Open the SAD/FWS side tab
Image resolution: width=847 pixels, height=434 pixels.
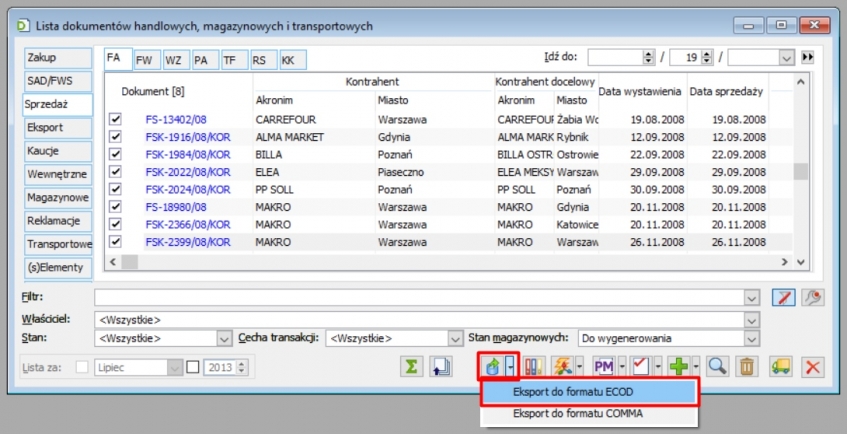pyautogui.click(x=58, y=81)
